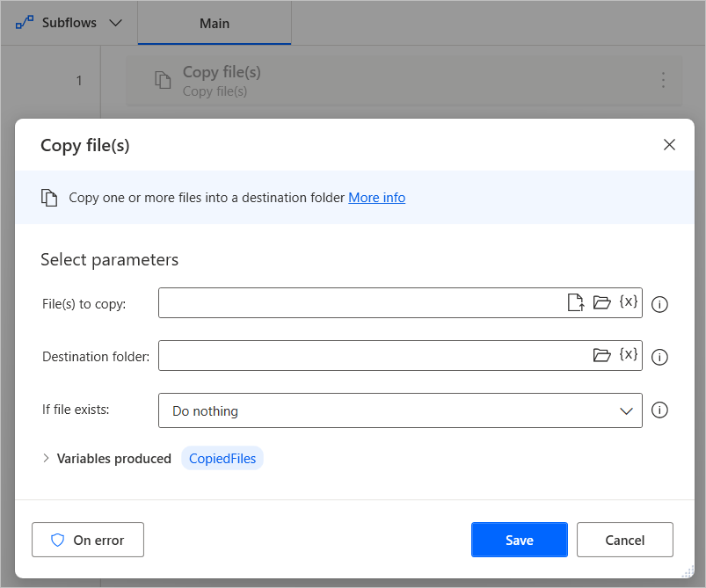Image resolution: width=706 pixels, height=588 pixels.
Task: Show info for File(s) to copy
Action: pyautogui.click(x=659, y=304)
